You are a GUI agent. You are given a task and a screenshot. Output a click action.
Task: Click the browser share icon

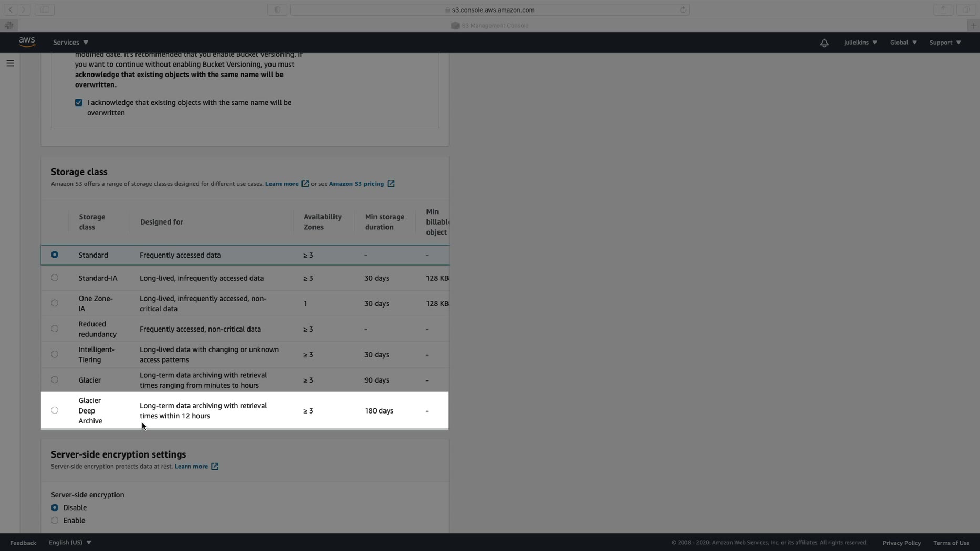(x=943, y=9)
